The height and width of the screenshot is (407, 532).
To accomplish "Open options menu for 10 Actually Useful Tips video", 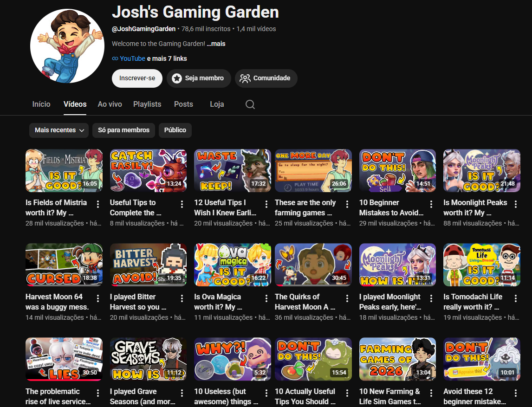I will [x=347, y=393].
